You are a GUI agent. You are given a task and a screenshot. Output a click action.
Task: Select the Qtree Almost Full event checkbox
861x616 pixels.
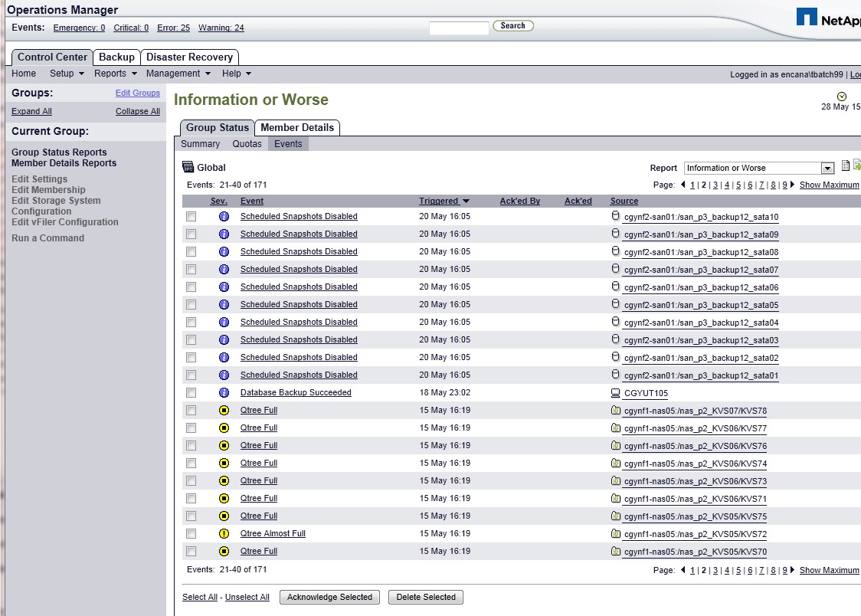click(191, 534)
